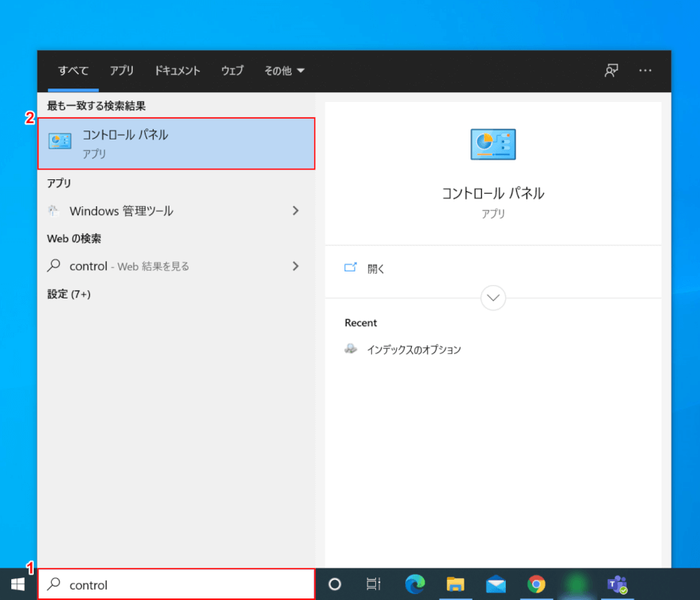Launch Microsoft Edge from the taskbar
The width and height of the screenshot is (700, 600).
(415, 584)
